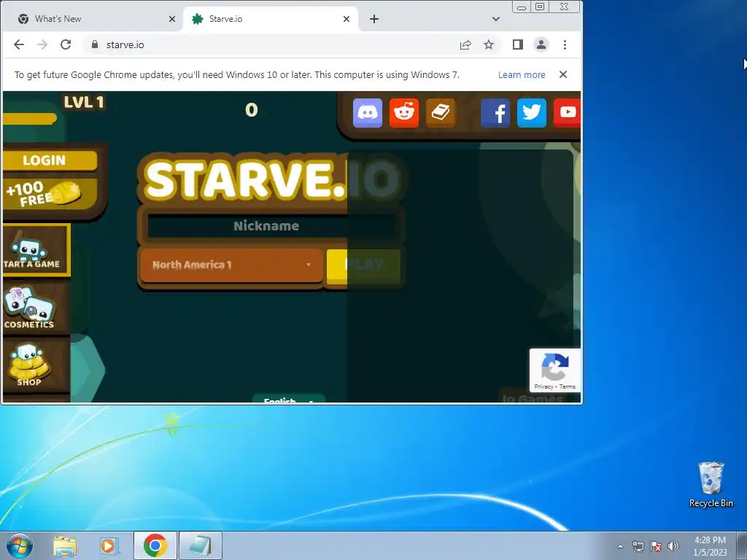Click the Privacy link in reCAPTCHA
Image resolution: width=747 pixels, height=560 pixels.
[x=543, y=386]
